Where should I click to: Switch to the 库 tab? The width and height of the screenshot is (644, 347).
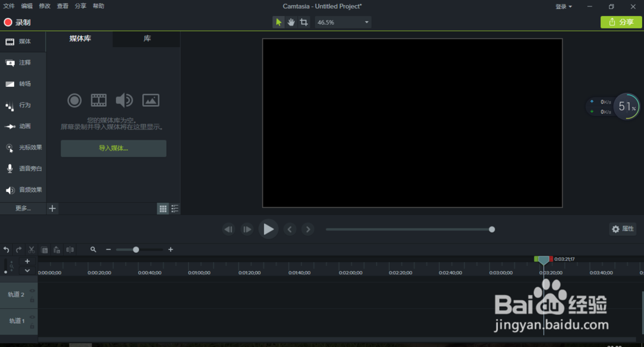click(x=147, y=39)
